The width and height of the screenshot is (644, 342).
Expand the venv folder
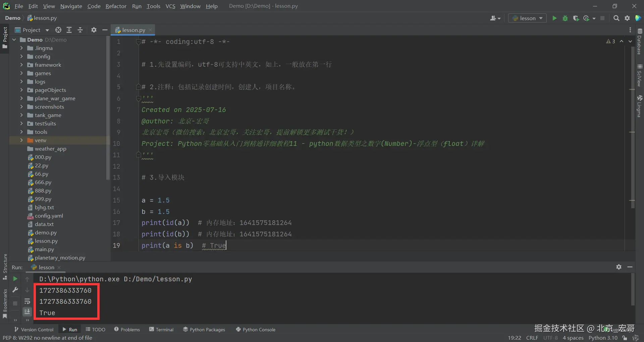point(21,140)
